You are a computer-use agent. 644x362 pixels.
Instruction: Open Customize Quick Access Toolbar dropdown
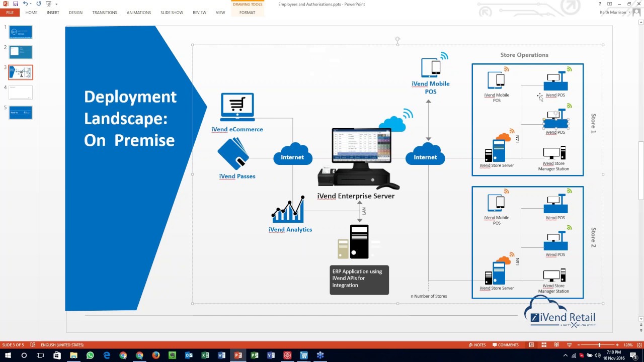click(x=56, y=4)
